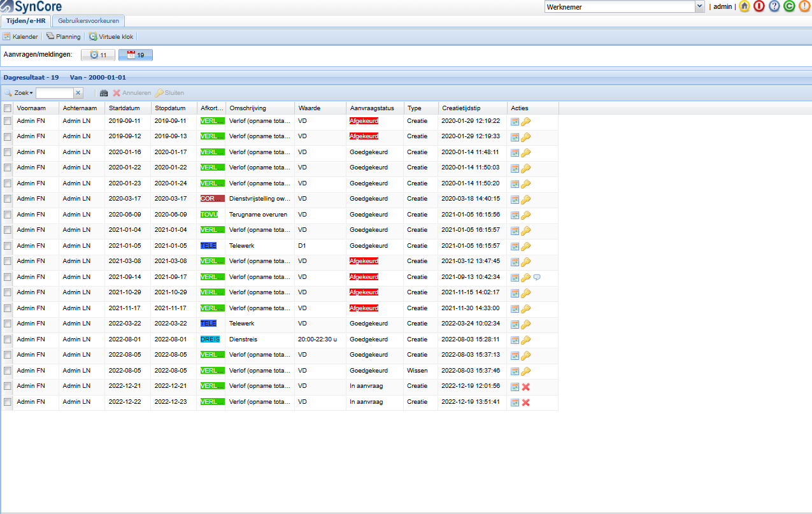The image size is (812, 514).
Task: Open help via blue question mark icon
Action: pos(774,6)
